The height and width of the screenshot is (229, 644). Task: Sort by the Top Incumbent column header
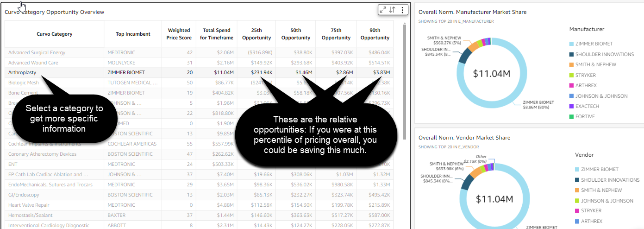133,34
